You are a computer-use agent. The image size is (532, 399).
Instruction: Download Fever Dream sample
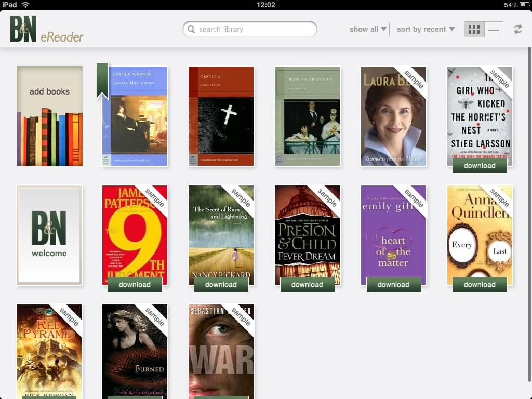308,285
